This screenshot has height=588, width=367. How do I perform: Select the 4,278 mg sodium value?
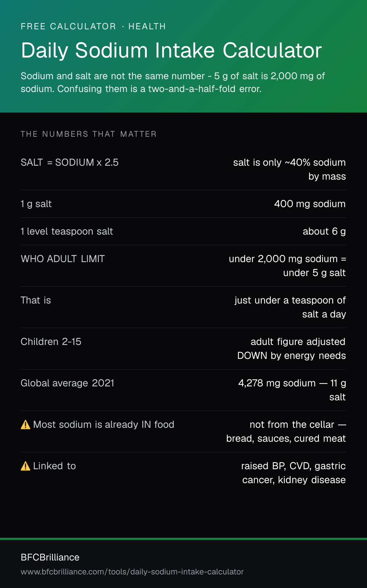[x=292, y=390]
